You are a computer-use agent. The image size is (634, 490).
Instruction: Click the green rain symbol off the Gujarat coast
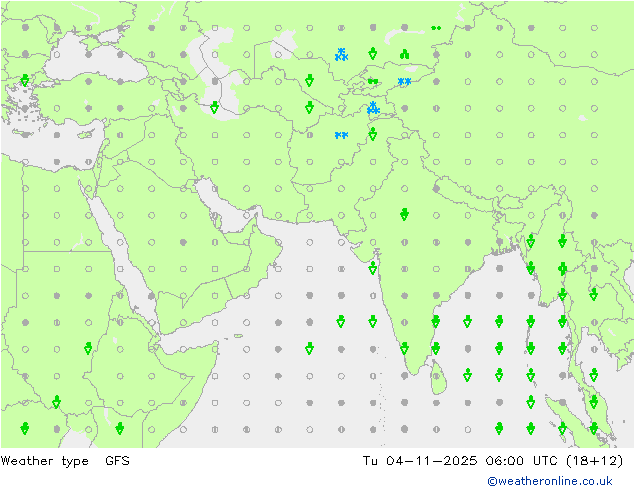coord(373,268)
